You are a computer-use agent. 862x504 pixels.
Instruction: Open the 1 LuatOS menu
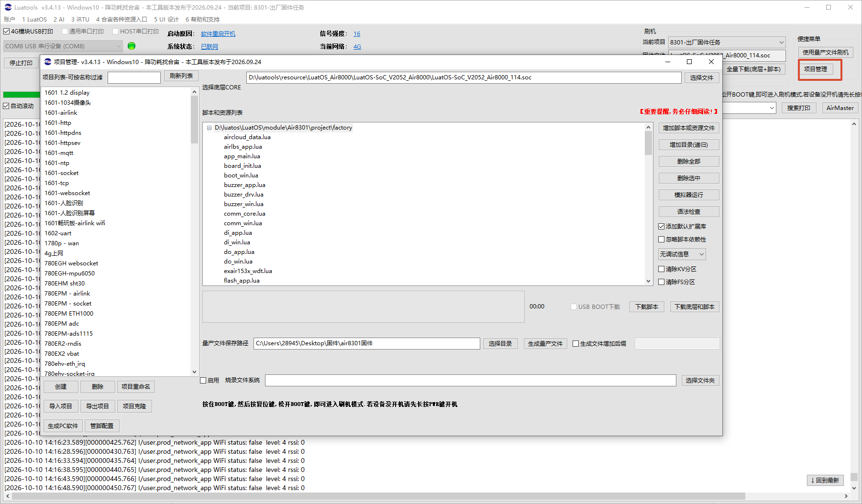tap(34, 20)
